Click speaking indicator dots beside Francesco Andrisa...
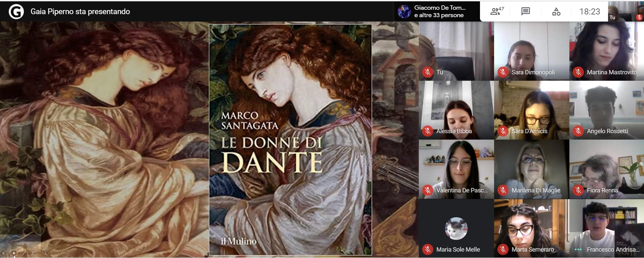Viewport: 644px width, 258px height. pos(578,250)
